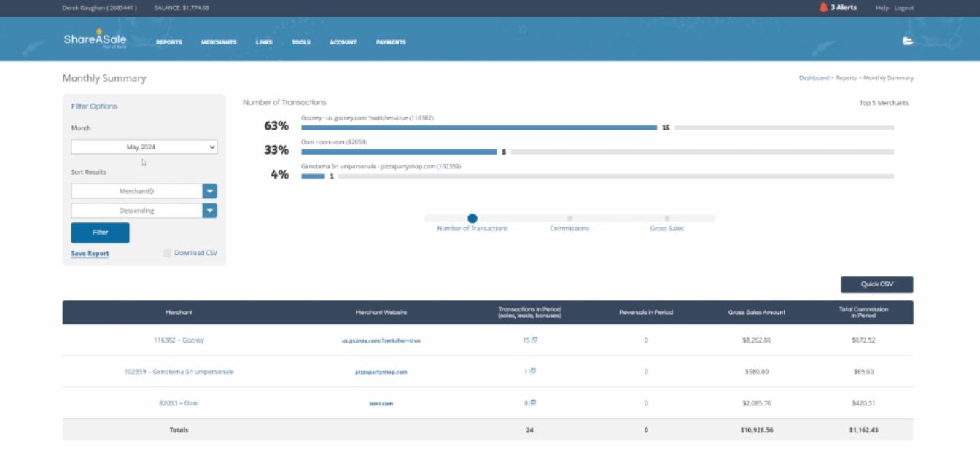The image size is (980, 449).
Task: Click the Filter Options heading
Action: pos(94,106)
